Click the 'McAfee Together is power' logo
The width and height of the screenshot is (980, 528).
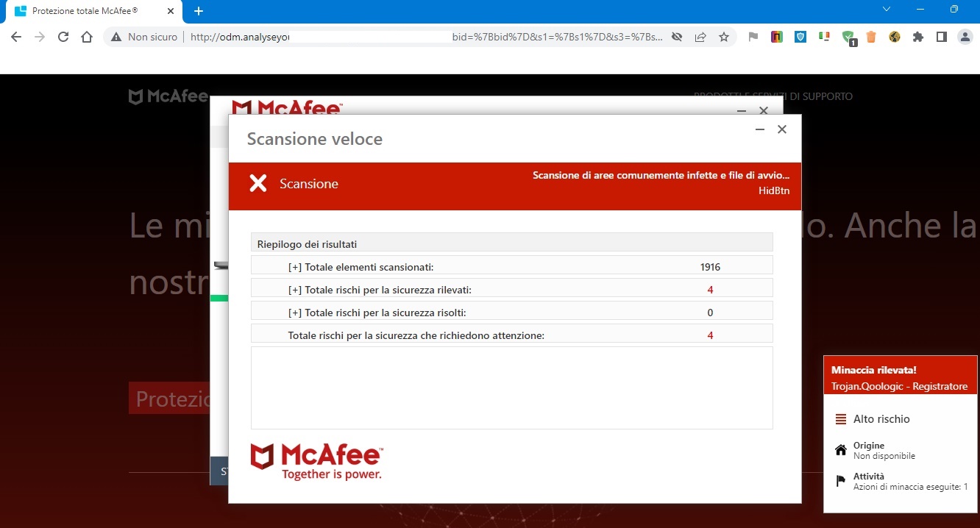[317, 461]
